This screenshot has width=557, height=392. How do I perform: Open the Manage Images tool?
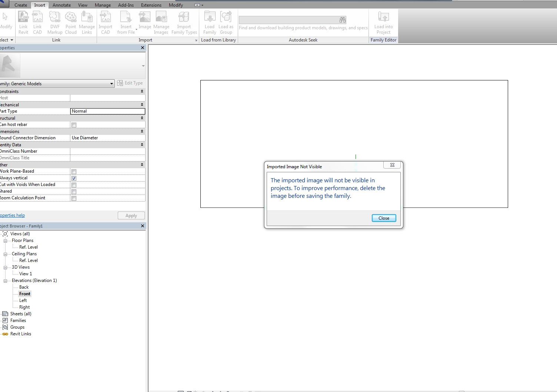[161, 21]
